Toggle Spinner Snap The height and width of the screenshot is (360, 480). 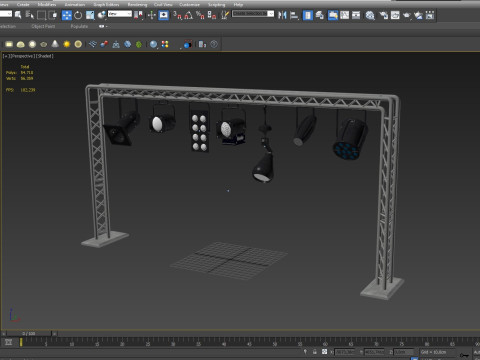(212, 15)
